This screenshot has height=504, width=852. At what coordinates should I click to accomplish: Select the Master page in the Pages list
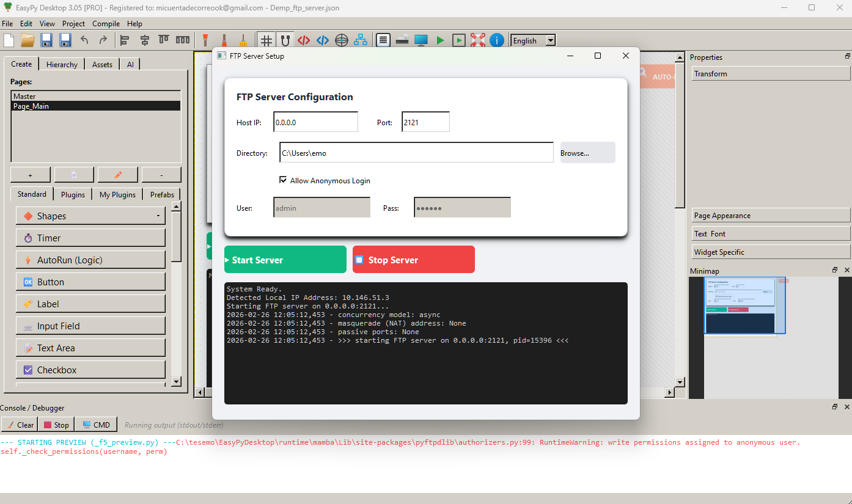point(95,96)
